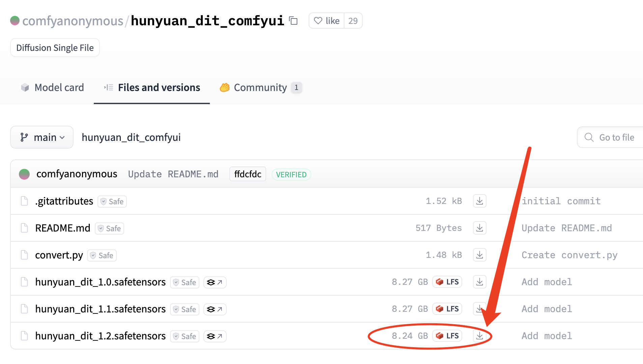The image size is (643, 364).
Task: Download the convert.py file
Action: click(479, 255)
